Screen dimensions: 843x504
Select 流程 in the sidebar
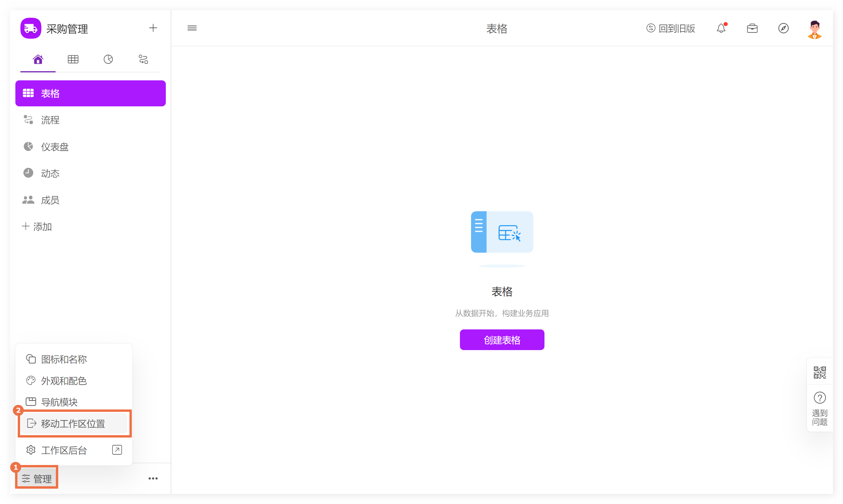point(50,120)
